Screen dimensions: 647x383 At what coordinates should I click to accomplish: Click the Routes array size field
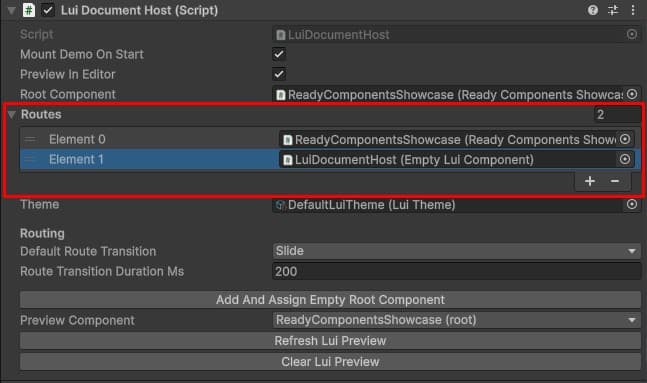pos(618,114)
